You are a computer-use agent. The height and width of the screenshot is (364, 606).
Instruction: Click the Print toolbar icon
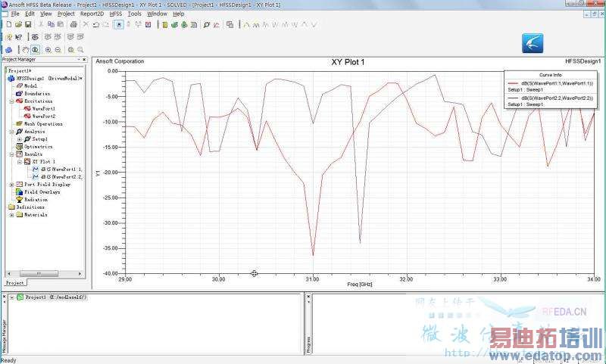point(73,24)
